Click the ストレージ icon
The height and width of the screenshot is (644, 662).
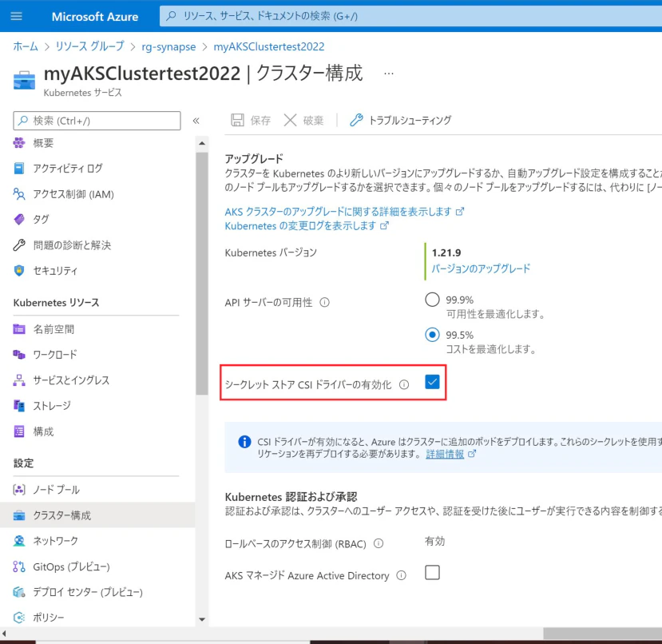[19, 406]
